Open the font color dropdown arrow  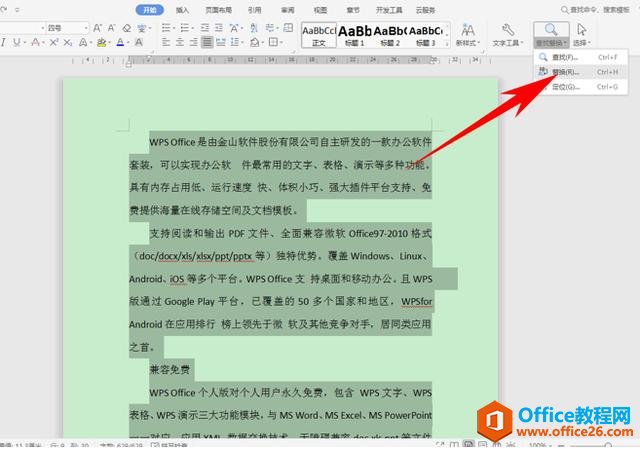coord(128,42)
